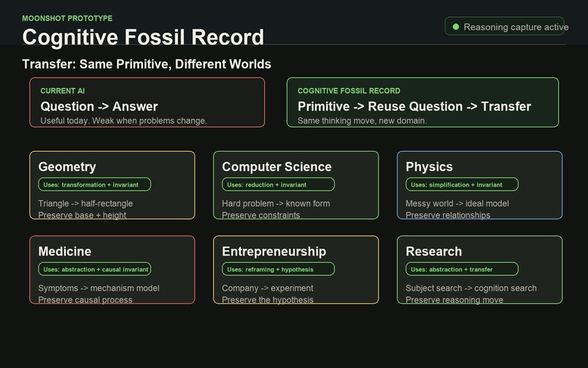Click 'Symptoms -> mechanism model' line
Viewport: 588px width, 368px height.
[98, 288]
